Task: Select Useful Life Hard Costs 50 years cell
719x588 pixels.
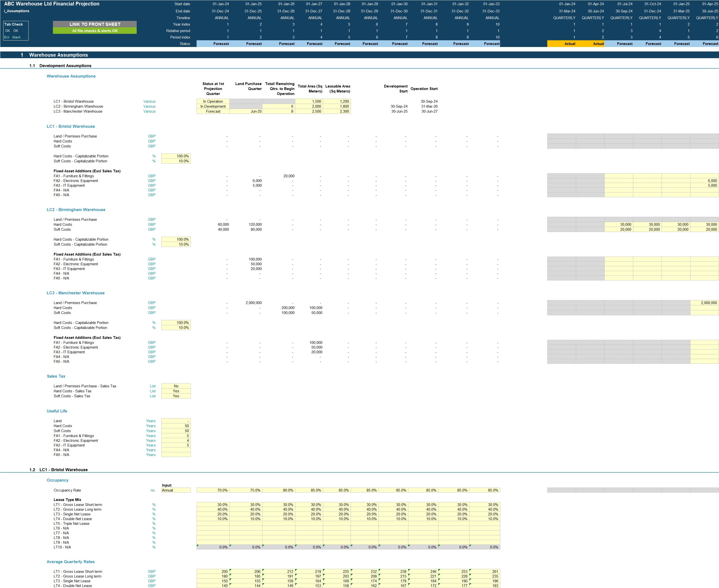Action: (x=176, y=426)
